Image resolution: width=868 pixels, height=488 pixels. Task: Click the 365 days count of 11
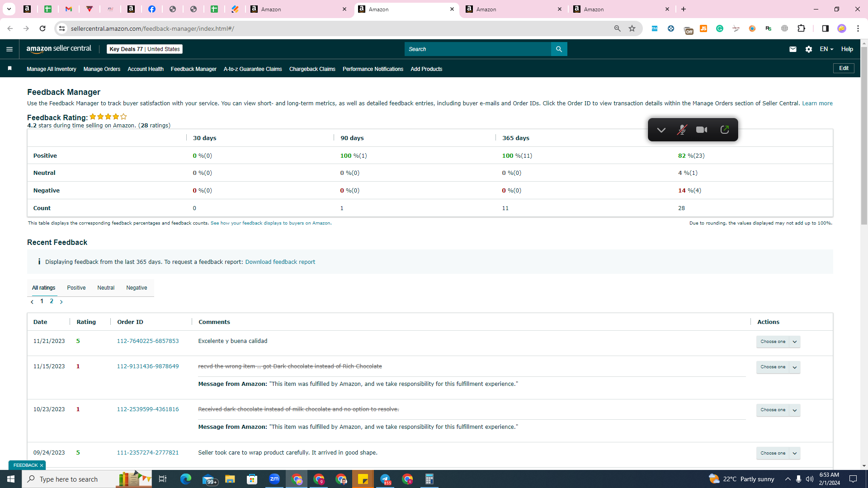505,208
